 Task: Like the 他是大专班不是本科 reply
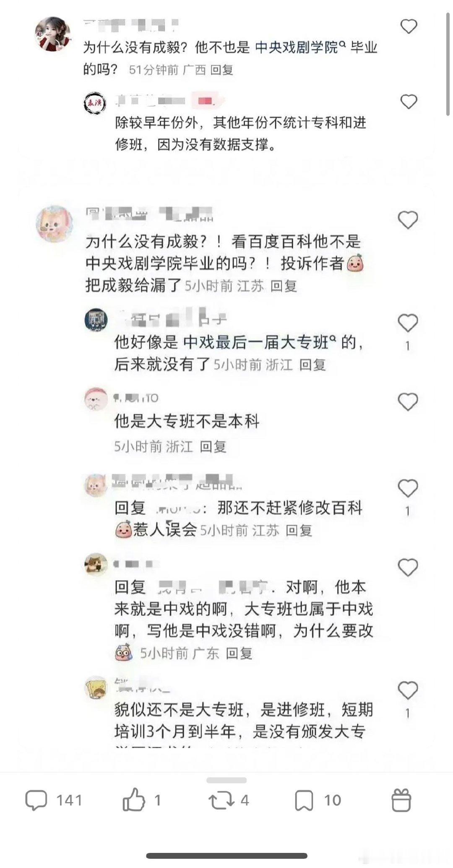coord(408,402)
